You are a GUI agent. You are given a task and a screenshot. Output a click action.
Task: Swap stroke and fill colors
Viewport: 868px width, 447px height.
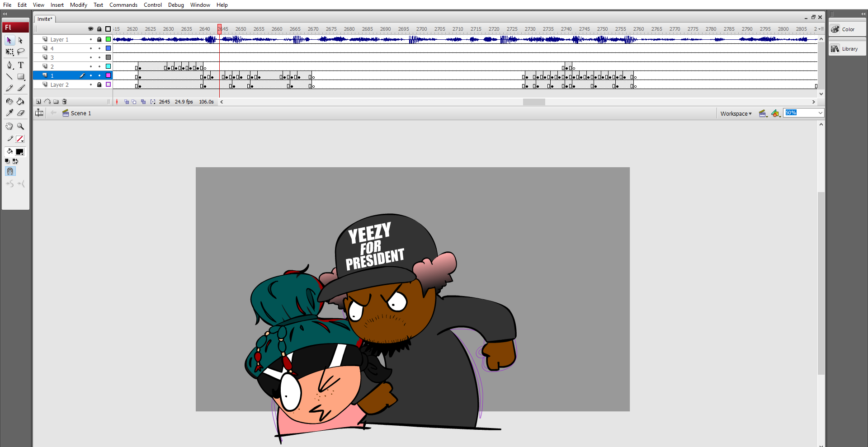pyautogui.click(x=15, y=161)
